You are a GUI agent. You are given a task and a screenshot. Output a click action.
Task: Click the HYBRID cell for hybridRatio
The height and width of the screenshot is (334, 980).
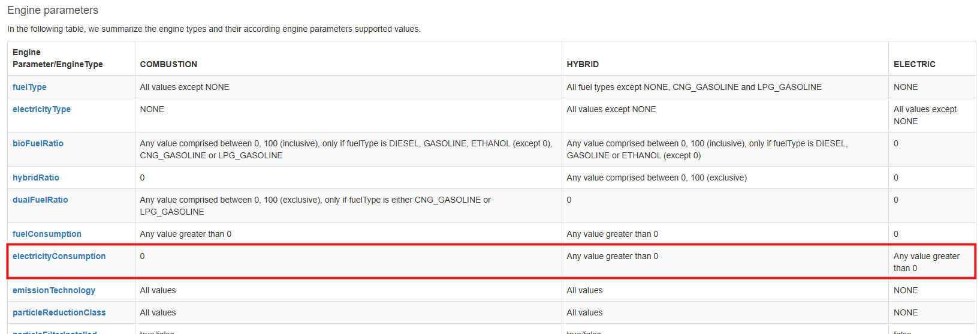click(656, 177)
